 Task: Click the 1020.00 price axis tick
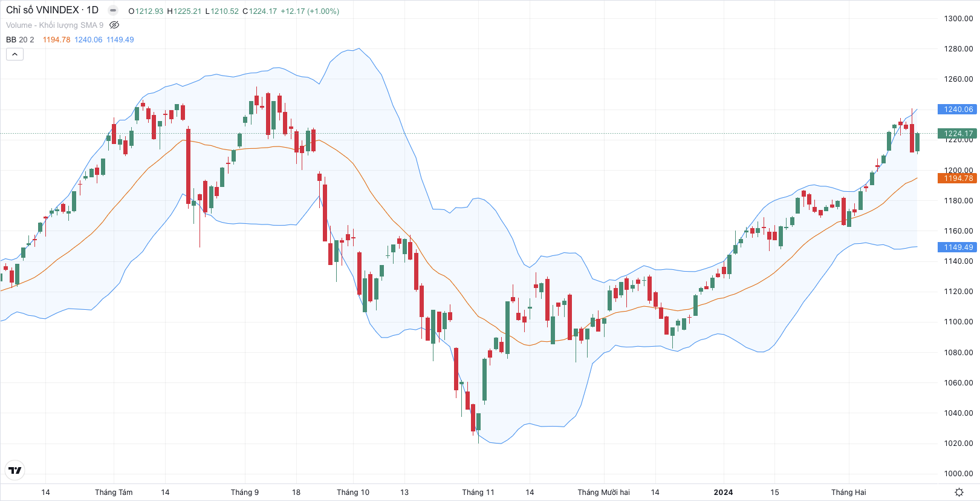click(x=959, y=443)
